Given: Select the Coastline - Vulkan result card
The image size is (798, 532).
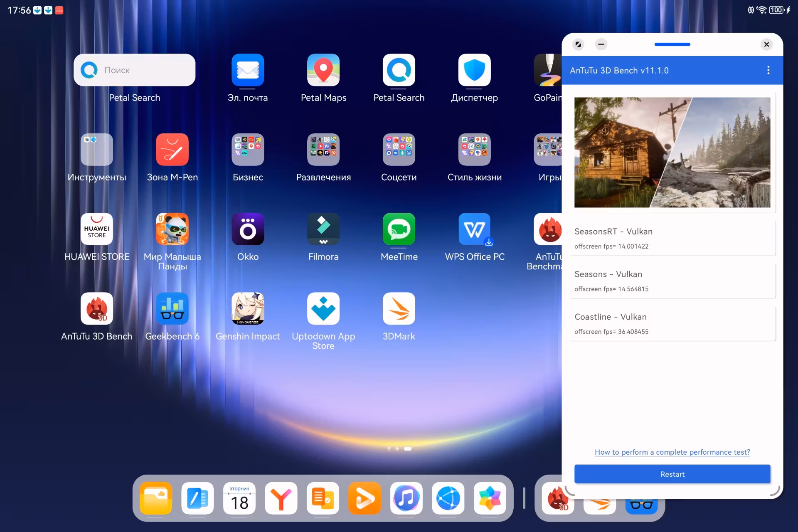Looking at the screenshot, I should pyautogui.click(x=672, y=323).
